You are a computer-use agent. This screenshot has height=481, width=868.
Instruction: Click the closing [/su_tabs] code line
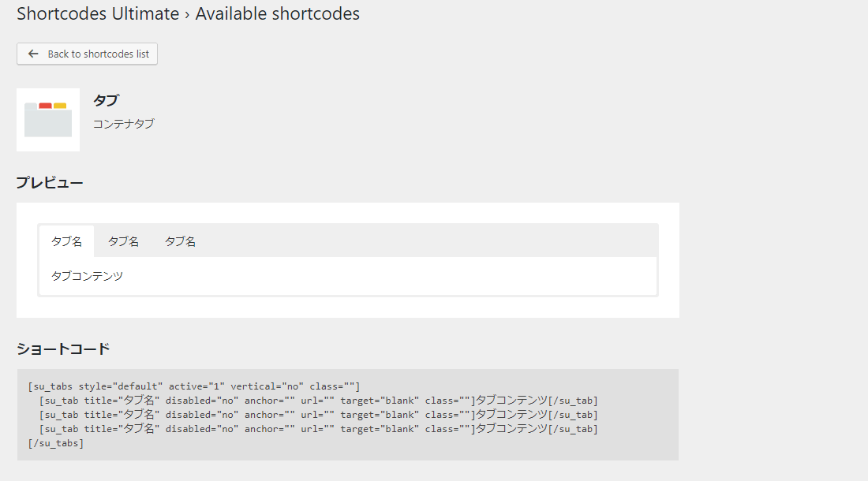(55, 443)
